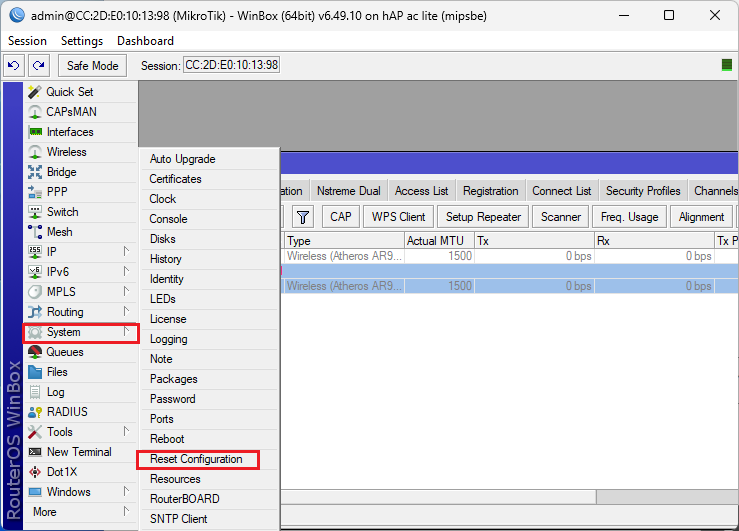This screenshot has height=531, width=739.
Task: Click the Mesh icon
Action: tap(35, 232)
